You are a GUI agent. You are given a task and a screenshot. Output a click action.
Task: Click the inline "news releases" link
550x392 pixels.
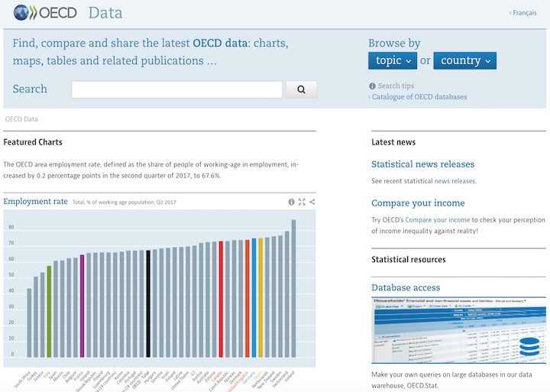pyautogui.click(x=455, y=181)
